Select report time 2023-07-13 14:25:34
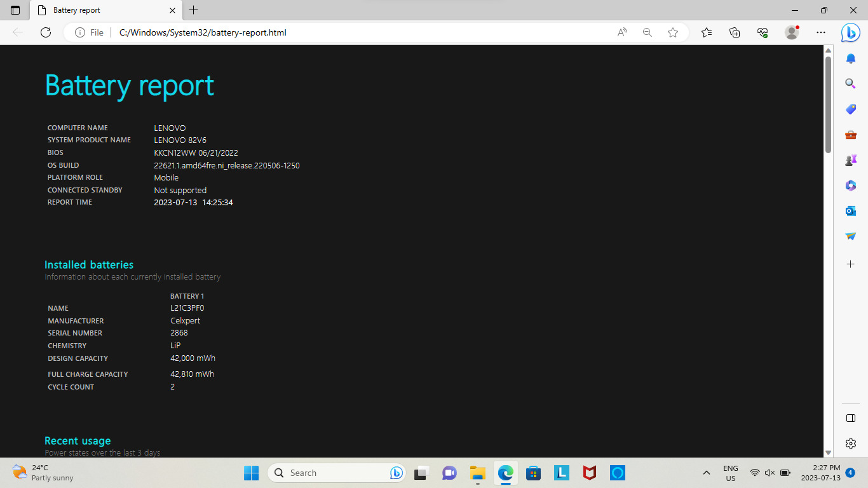 point(193,202)
